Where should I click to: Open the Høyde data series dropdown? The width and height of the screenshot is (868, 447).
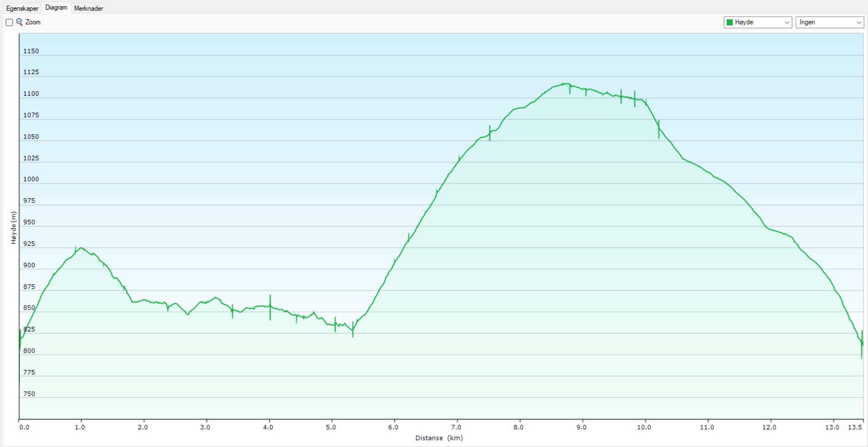pos(757,22)
